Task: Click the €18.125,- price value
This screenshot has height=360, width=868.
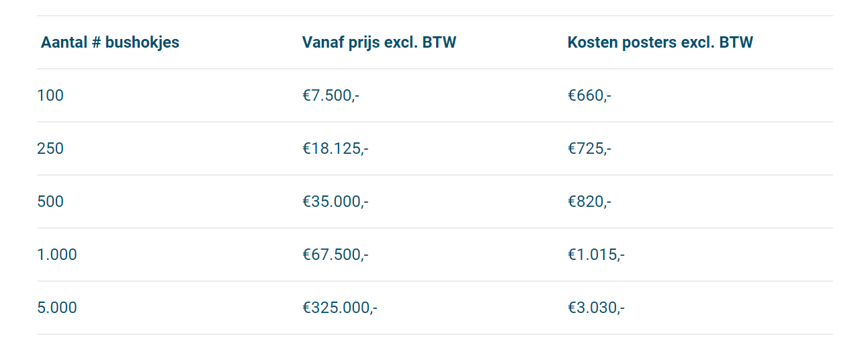Action: 335,148
